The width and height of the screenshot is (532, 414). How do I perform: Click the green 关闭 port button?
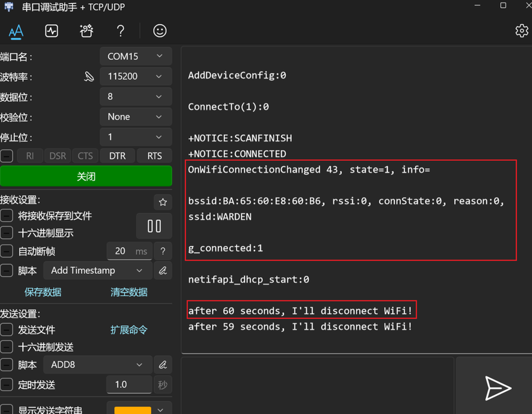pos(86,177)
